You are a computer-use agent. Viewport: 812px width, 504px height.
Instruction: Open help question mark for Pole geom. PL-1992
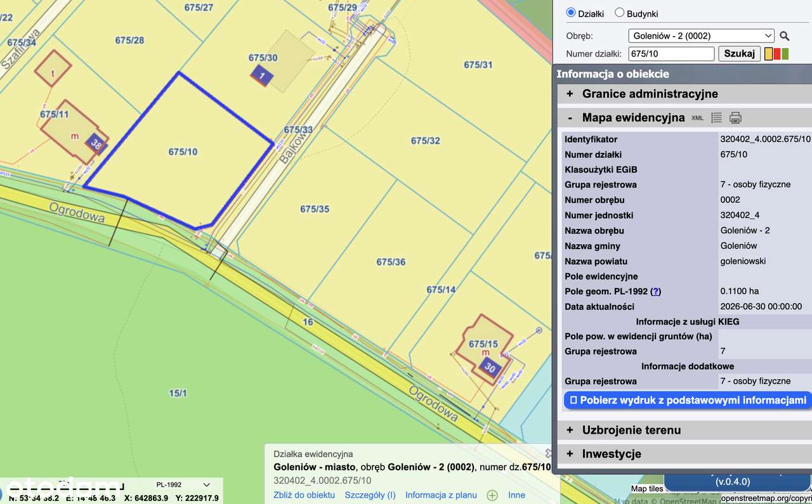point(656,292)
